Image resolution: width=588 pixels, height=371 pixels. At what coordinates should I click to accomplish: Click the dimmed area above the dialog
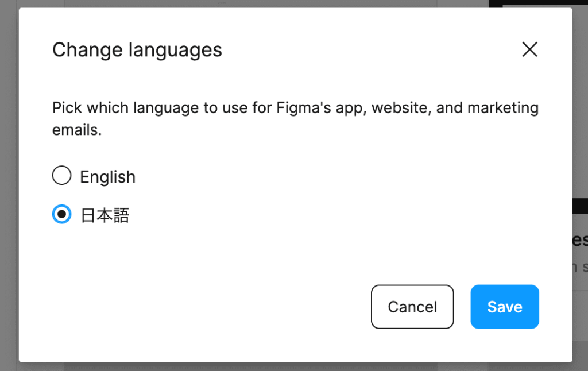[x=287, y=3]
